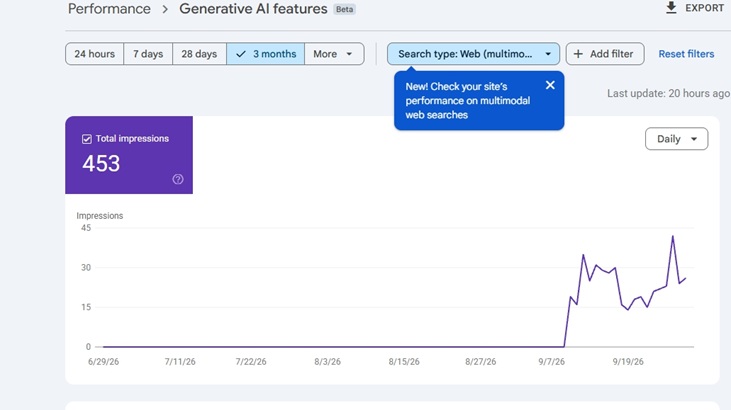The height and width of the screenshot is (410, 731).
Task: Click the 45 y-axis value label
Action: coord(86,228)
